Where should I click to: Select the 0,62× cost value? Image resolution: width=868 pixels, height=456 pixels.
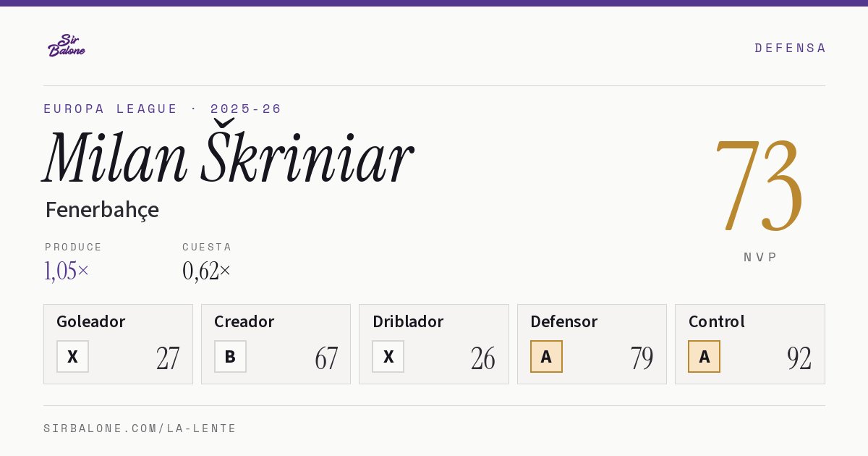point(207,271)
